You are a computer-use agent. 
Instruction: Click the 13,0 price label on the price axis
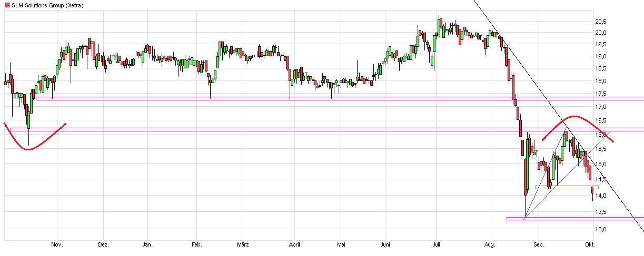click(601, 229)
